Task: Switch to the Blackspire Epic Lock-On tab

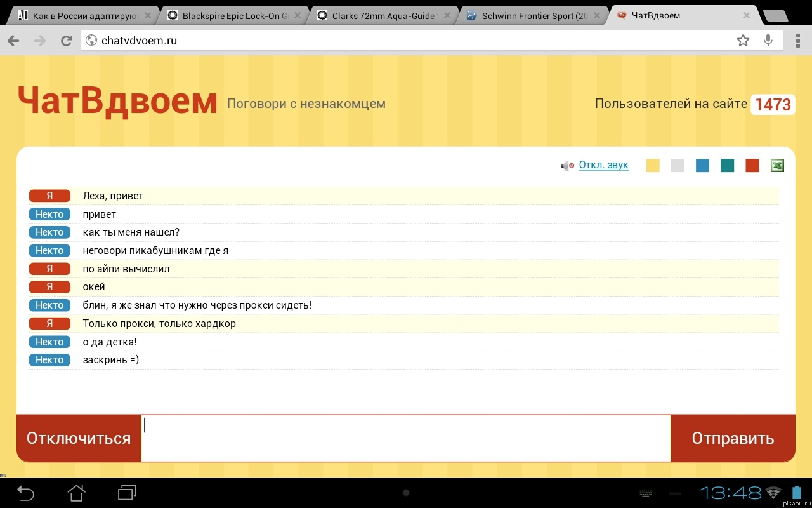Action: (232, 16)
